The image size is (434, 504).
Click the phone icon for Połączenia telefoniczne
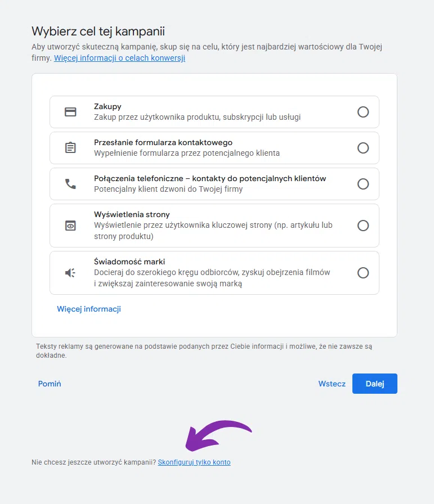click(70, 184)
